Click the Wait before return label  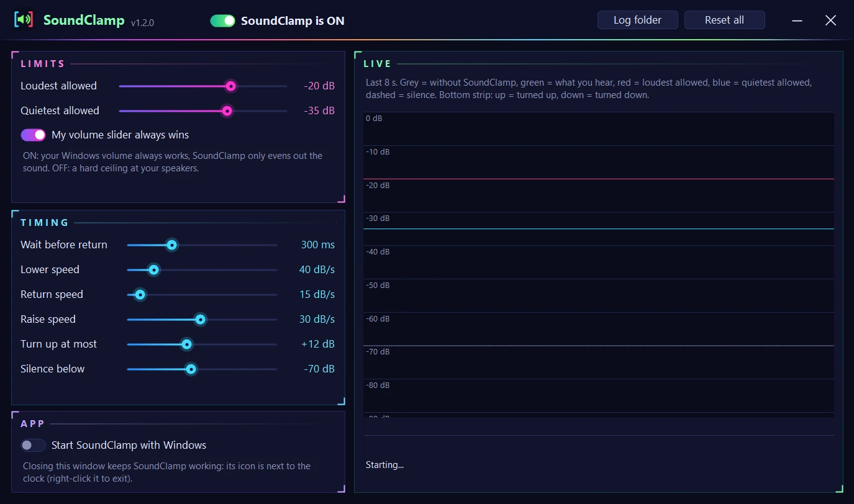click(64, 245)
